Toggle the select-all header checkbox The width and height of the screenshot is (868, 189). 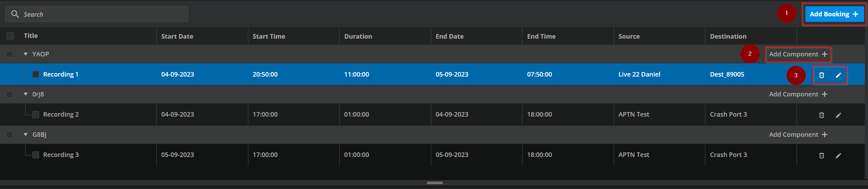click(10, 36)
